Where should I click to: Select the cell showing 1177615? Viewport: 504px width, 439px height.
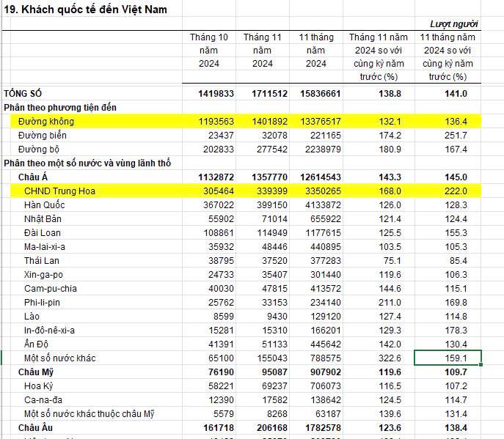(323, 233)
